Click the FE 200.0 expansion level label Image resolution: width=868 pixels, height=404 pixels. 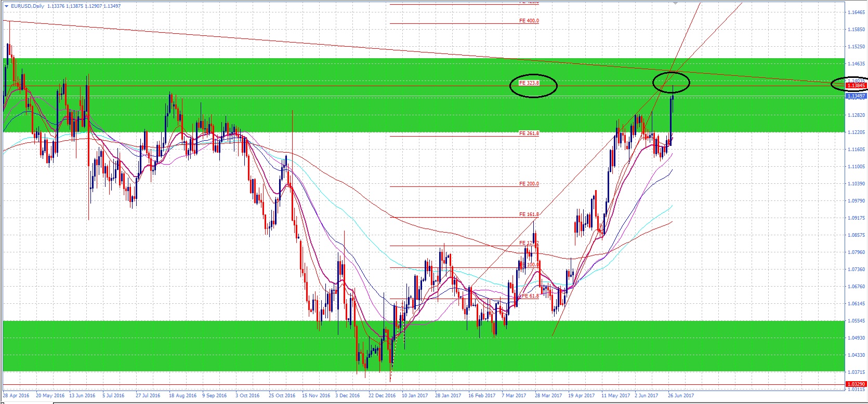point(529,184)
